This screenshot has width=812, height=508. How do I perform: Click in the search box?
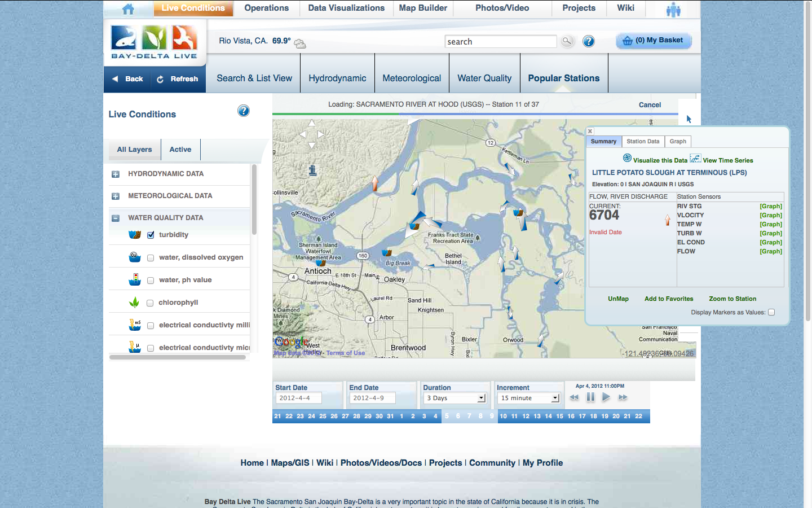pyautogui.click(x=501, y=41)
